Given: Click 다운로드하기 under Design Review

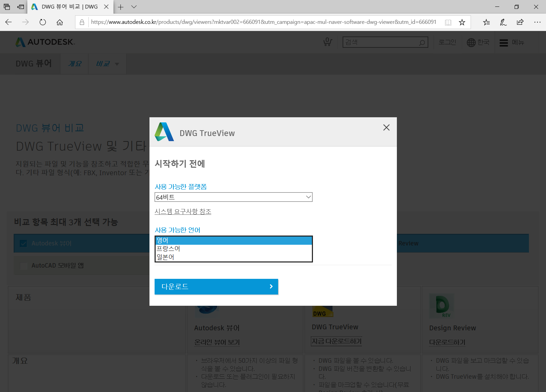Looking at the screenshot, I should 447,342.
